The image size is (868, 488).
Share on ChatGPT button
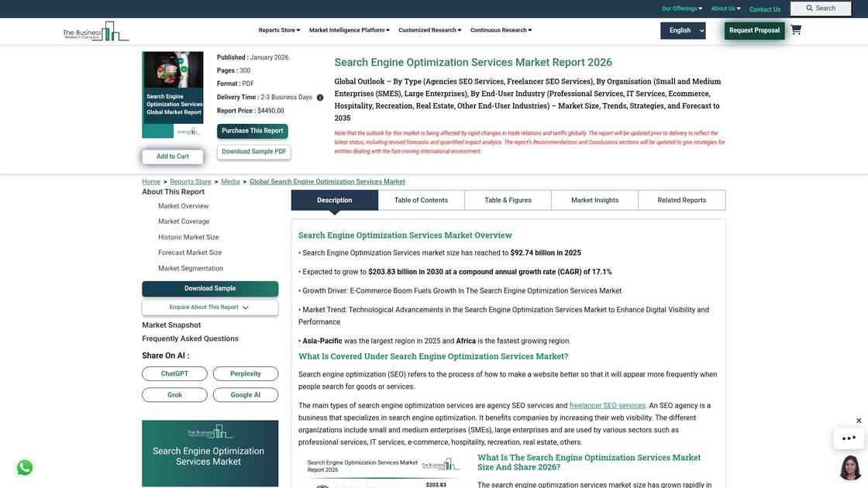click(x=174, y=373)
